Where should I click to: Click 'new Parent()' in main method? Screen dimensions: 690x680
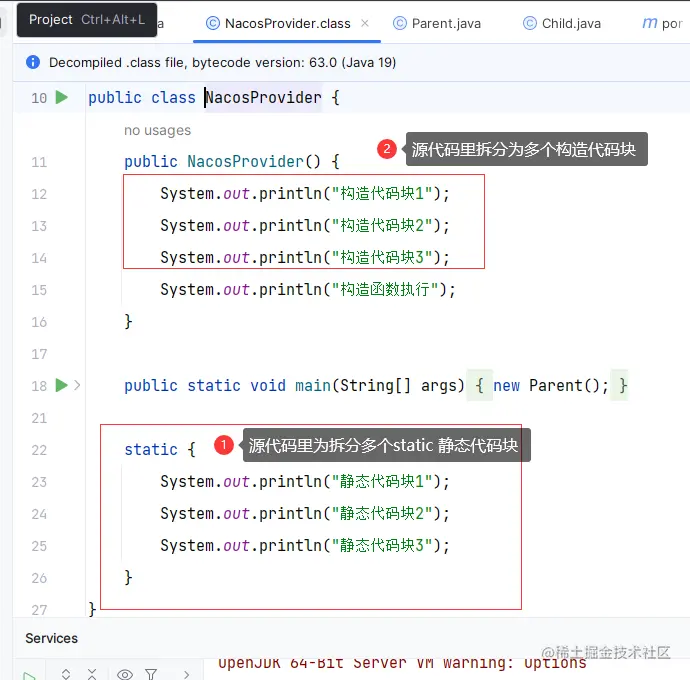(551, 386)
